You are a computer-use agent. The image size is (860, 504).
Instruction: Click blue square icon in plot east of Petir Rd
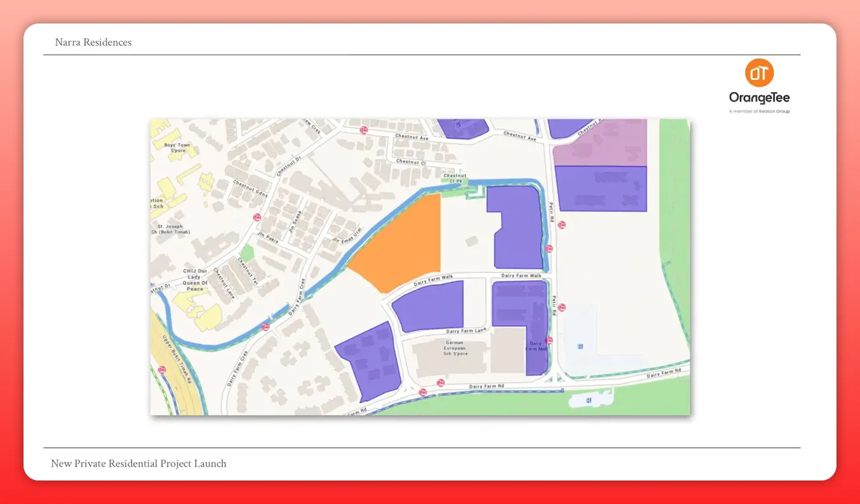579,346
